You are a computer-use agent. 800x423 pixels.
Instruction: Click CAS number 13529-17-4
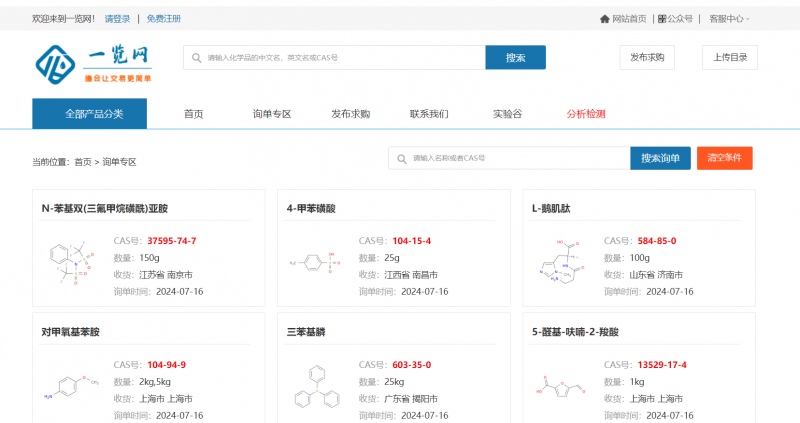click(x=662, y=365)
